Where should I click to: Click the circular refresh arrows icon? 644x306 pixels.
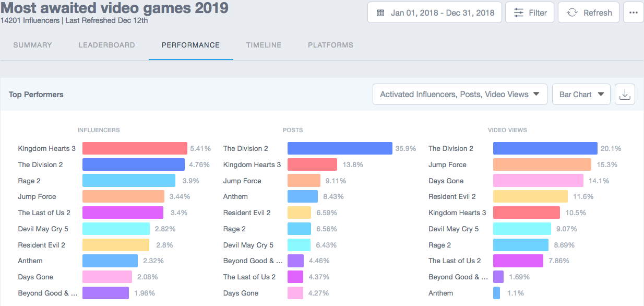[x=572, y=13]
